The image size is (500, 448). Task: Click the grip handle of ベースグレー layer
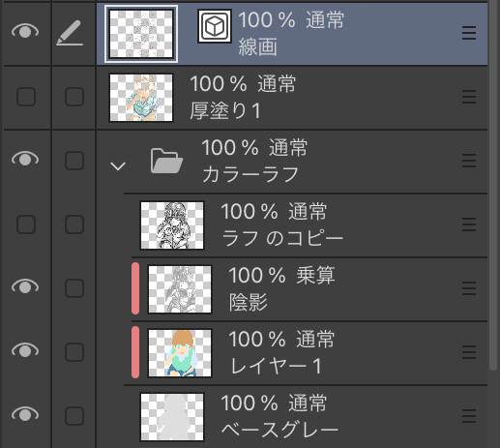click(x=469, y=416)
